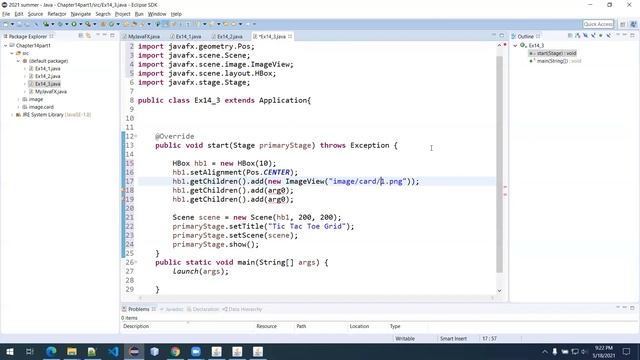Open File Explorer from the taskbar
This screenshot has width=640, height=360.
point(72,351)
